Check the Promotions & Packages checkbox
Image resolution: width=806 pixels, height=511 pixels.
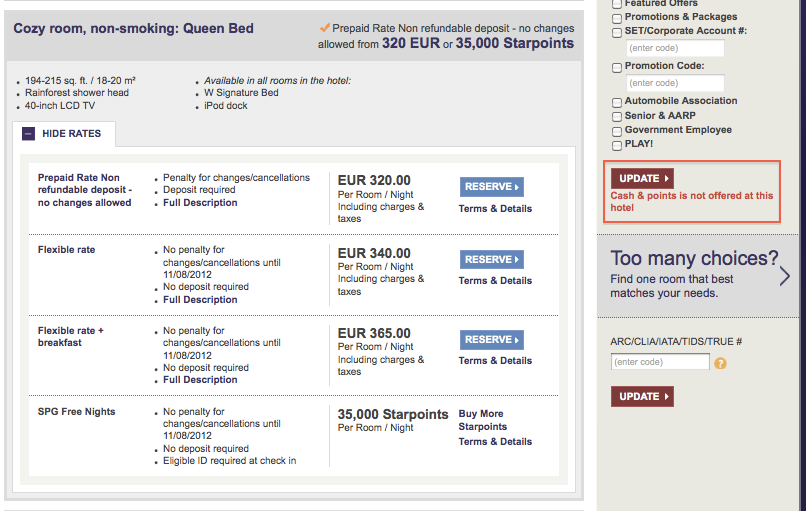[617, 17]
